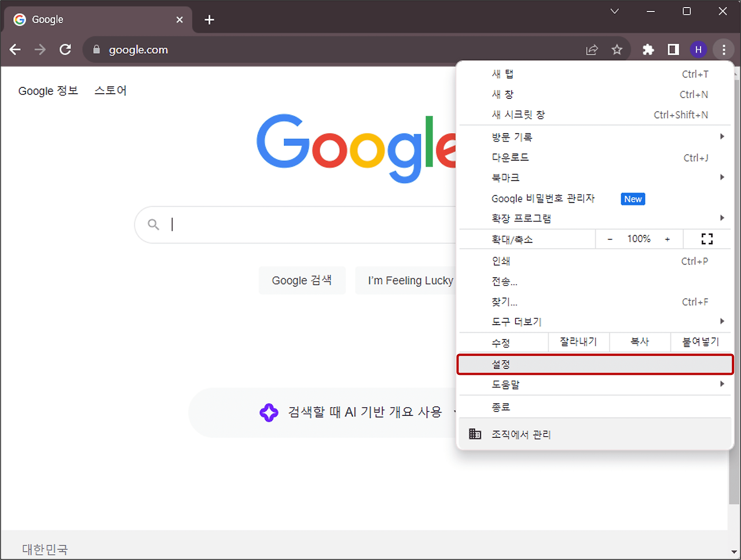This screenshot has width=741, height=560.
Task: Expand the 도움말 submenu
Action: point(595,384)
